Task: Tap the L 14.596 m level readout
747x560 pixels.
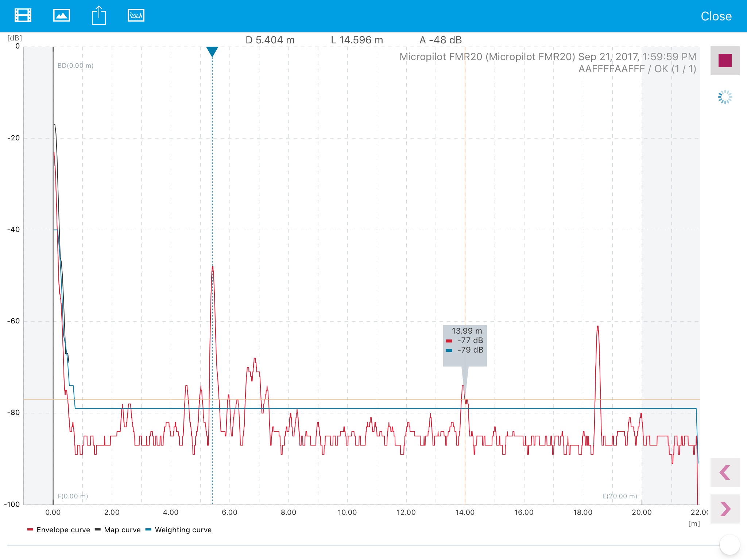Action: 357,40
